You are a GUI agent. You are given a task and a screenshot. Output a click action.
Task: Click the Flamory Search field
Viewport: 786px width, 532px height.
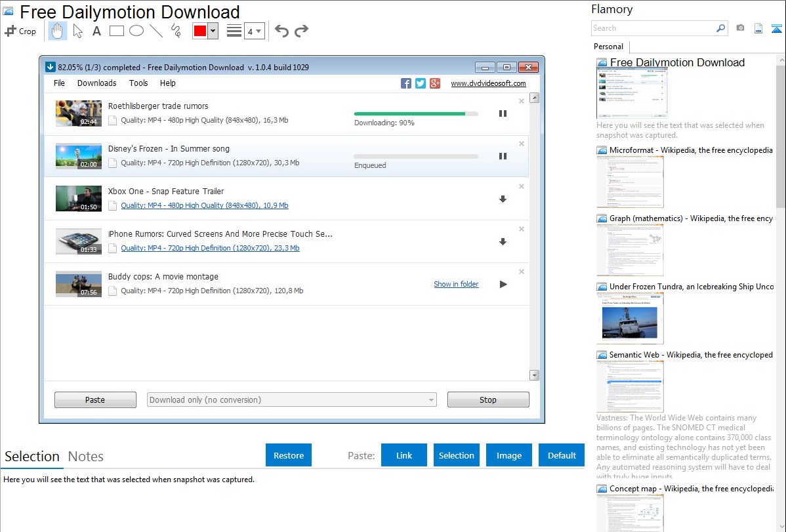653,29
